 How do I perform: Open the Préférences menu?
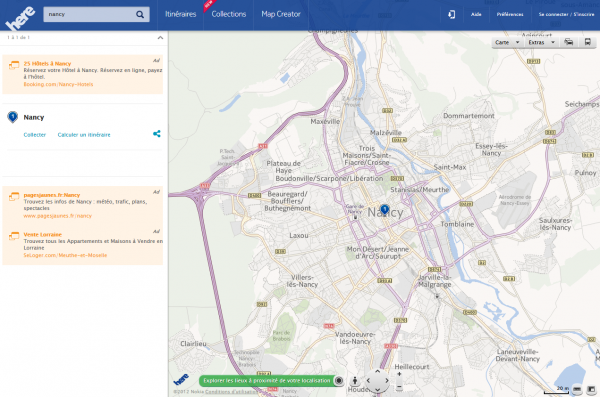pos(510,15)
